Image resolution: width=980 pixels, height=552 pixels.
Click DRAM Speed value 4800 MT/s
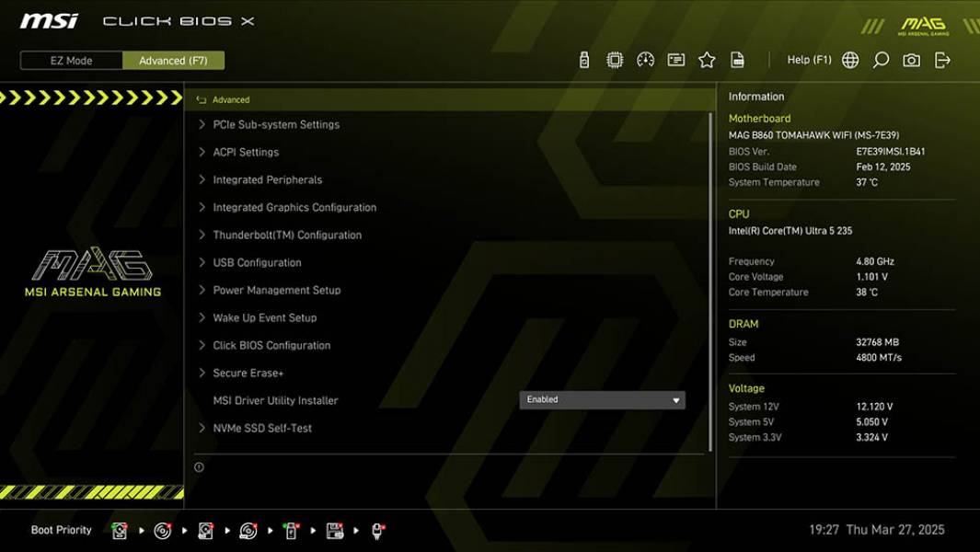[x=879, y=358]
